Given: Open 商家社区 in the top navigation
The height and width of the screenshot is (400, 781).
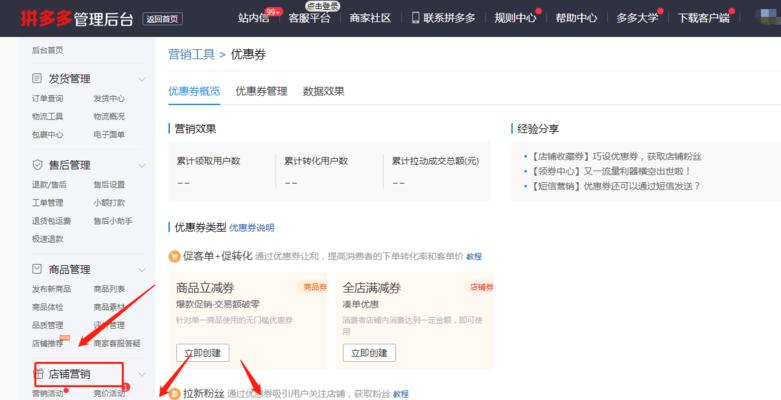Looking at the screenshot, I should click(370, 18).
